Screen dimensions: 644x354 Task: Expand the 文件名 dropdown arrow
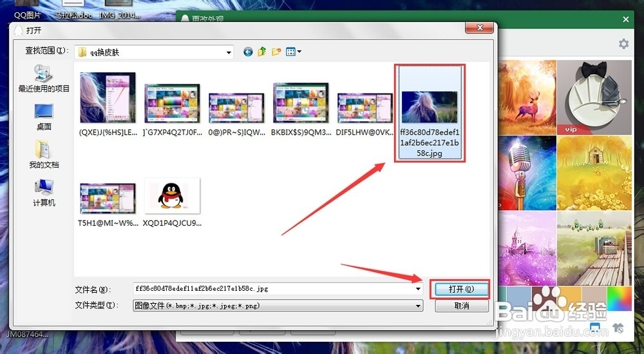point(418,289)
